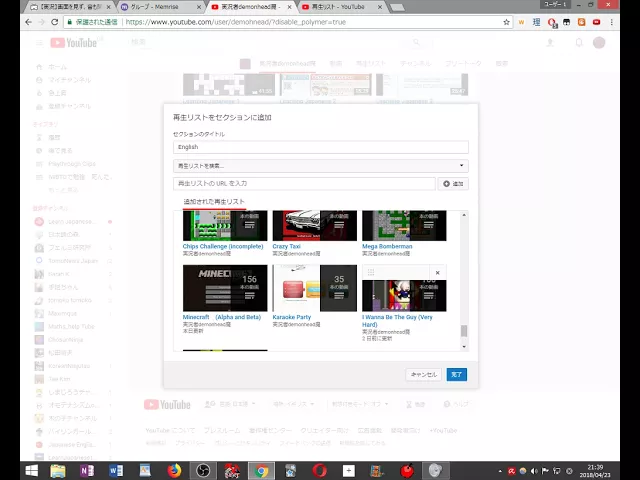Switch to the 再生リスト - YouTube tab

point(340,7)
